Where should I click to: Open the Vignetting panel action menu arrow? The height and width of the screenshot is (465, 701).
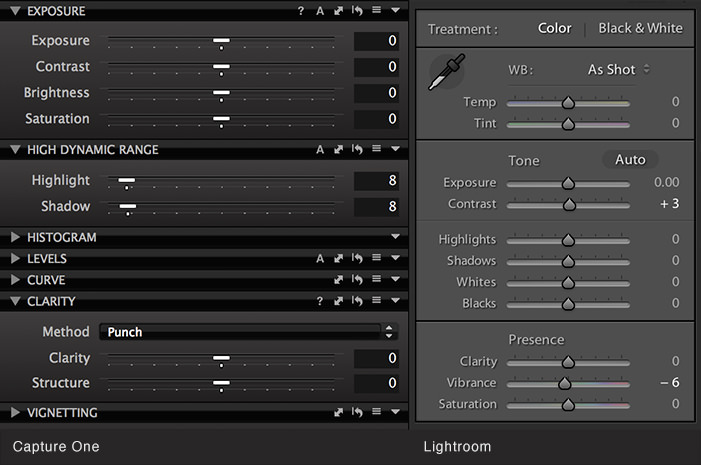395,411
